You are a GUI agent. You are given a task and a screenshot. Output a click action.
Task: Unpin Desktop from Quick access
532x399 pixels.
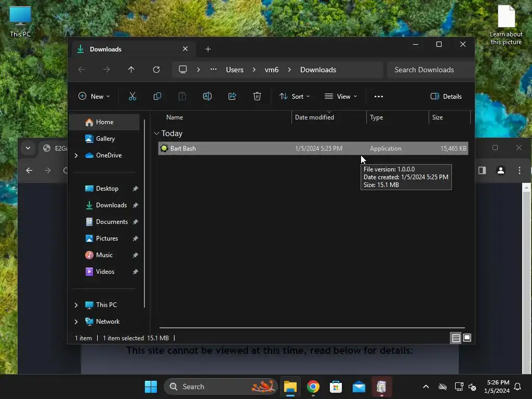[136, 189]
